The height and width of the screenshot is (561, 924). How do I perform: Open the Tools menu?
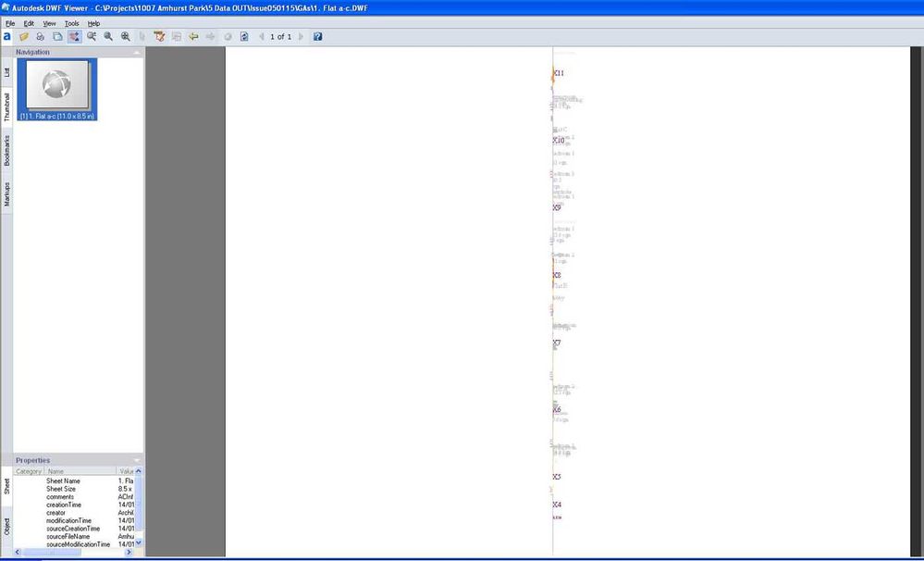(72, 23)
